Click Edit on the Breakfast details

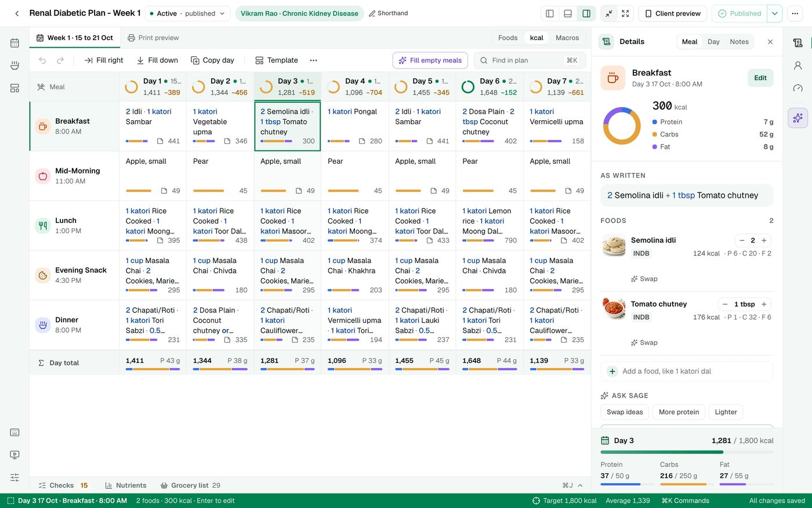click(x=760, y=78)
